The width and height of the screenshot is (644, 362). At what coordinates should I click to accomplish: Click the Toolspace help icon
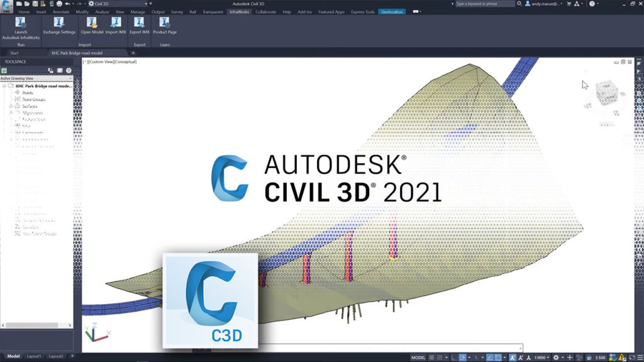(69, 70)
